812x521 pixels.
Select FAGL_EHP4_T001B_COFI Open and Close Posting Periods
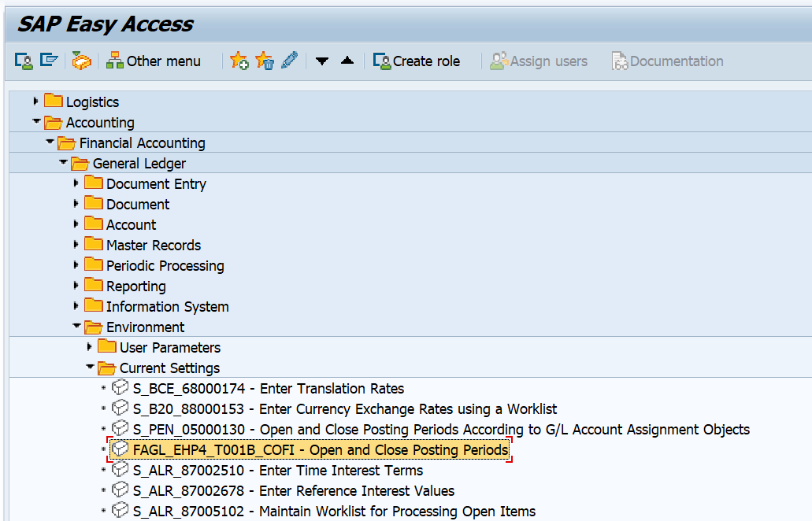coord(321,450)
